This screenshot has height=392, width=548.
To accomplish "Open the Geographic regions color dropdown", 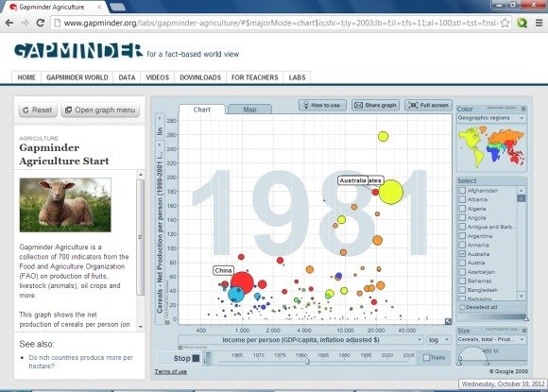I will coord(491,118).
